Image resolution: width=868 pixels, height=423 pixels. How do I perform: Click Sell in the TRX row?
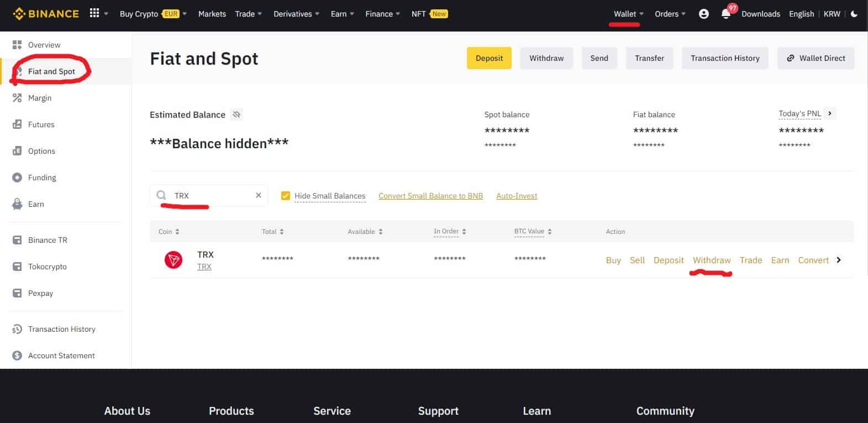click(637, 260)
